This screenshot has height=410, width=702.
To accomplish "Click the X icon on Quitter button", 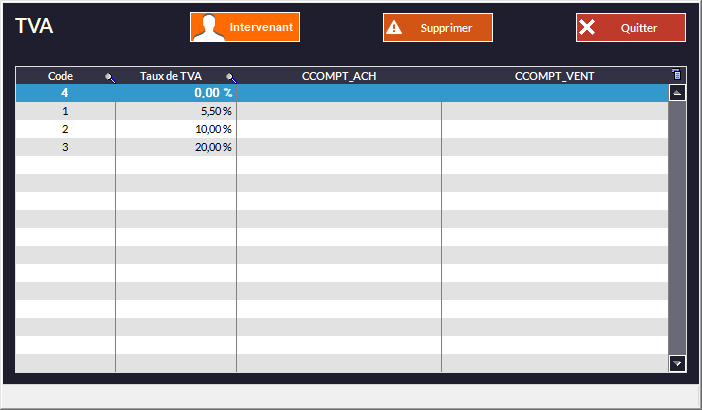I will pyautogui.click(x=587, y=28).
